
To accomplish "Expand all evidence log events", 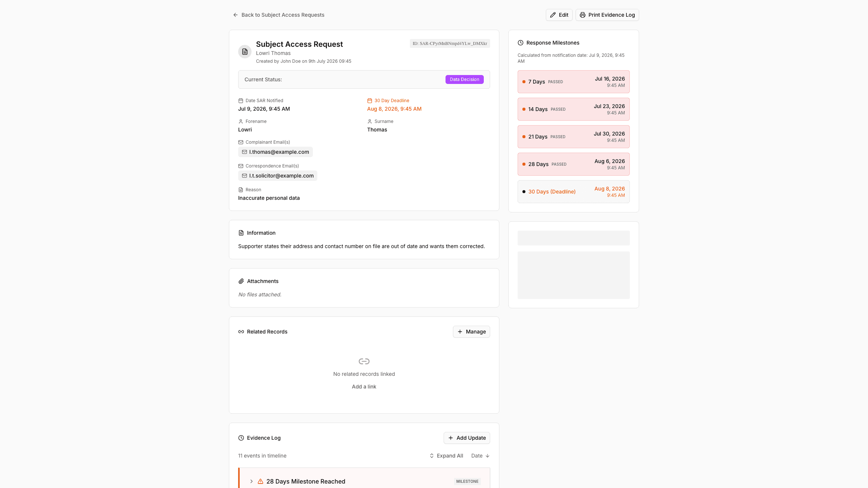I will point(446,456).
